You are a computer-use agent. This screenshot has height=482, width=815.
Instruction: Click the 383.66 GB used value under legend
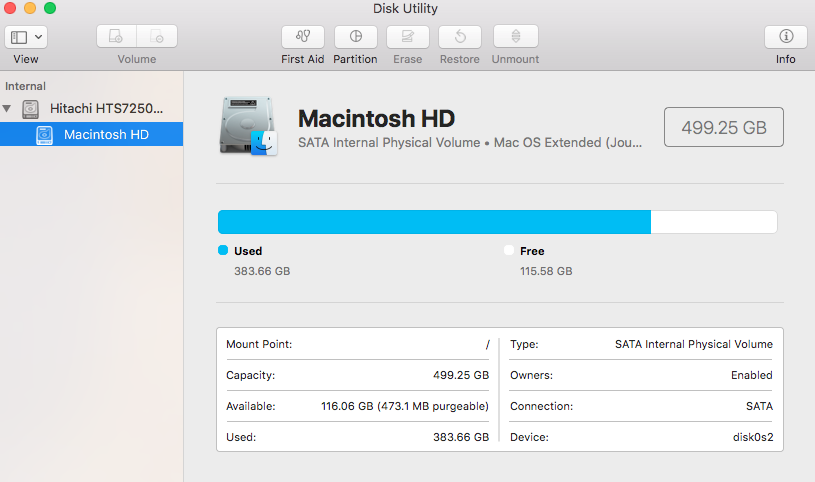[262, 271]
